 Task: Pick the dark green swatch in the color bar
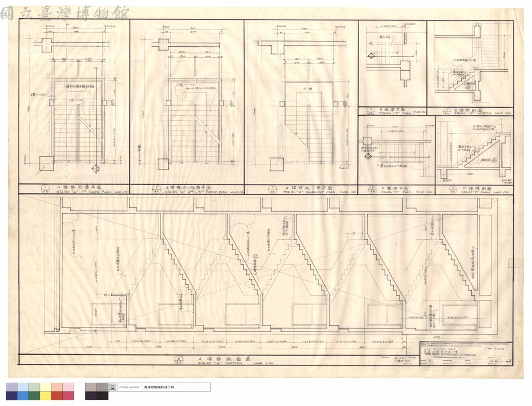[x=34, y=396]
